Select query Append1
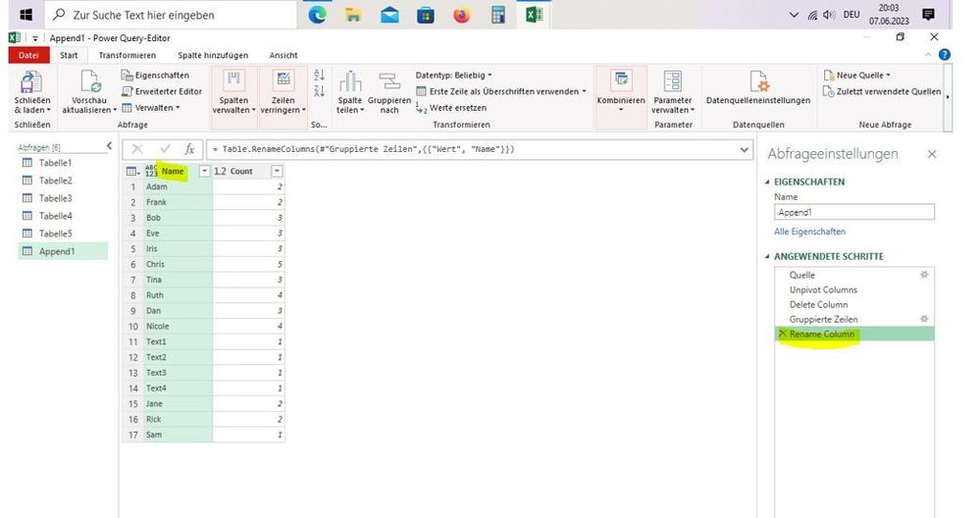Image resolution: width=980 pixels, height=518 pixels. click(63, 251)
